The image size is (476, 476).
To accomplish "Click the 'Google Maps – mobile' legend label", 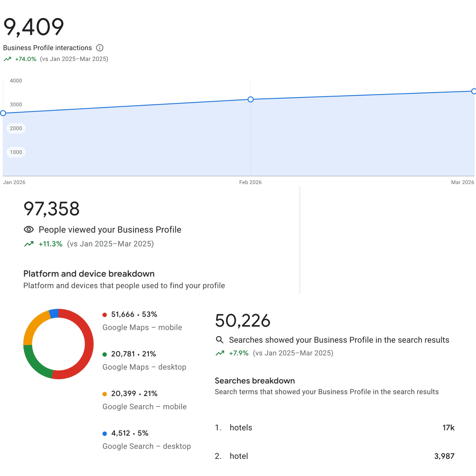I will click(x=142, y=327).
